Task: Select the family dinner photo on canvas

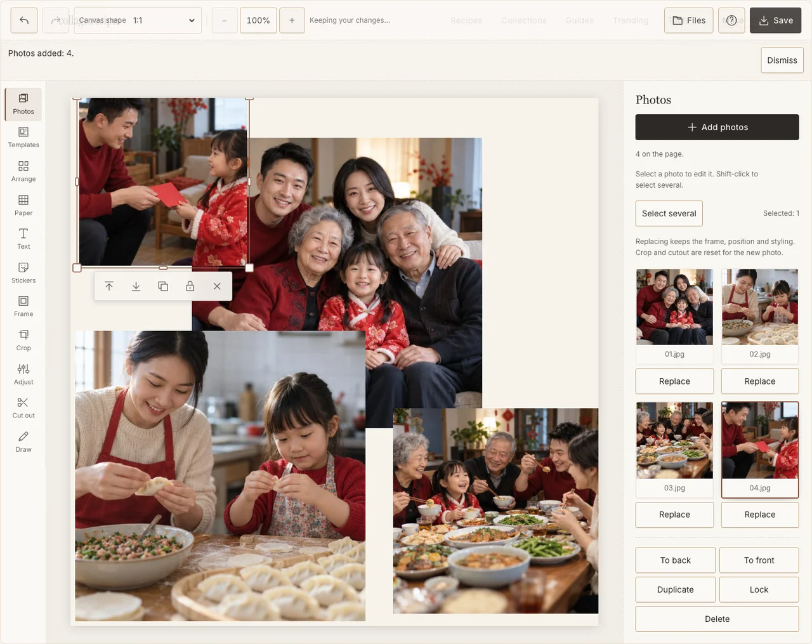Action: tap(495, 511)
